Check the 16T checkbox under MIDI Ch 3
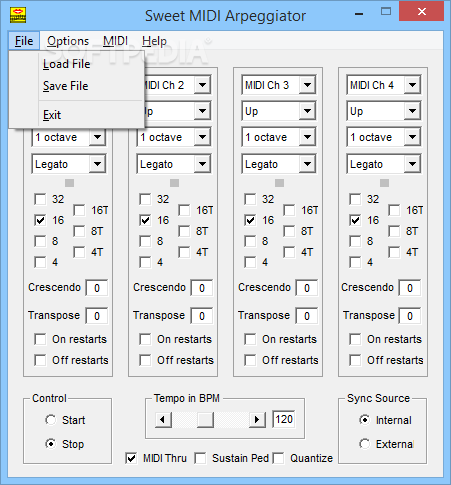This screenshot has height=485, width=451. coord(289,210)
